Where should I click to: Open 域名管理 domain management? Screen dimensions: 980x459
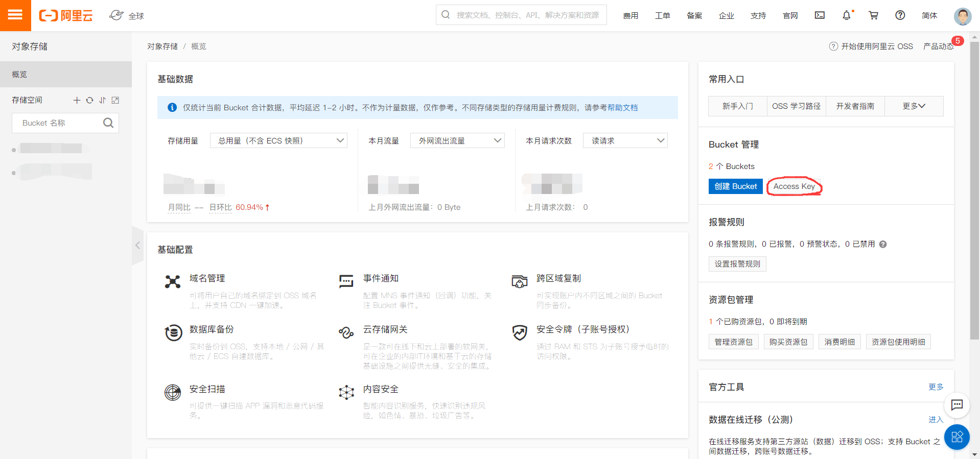point(207,278)
